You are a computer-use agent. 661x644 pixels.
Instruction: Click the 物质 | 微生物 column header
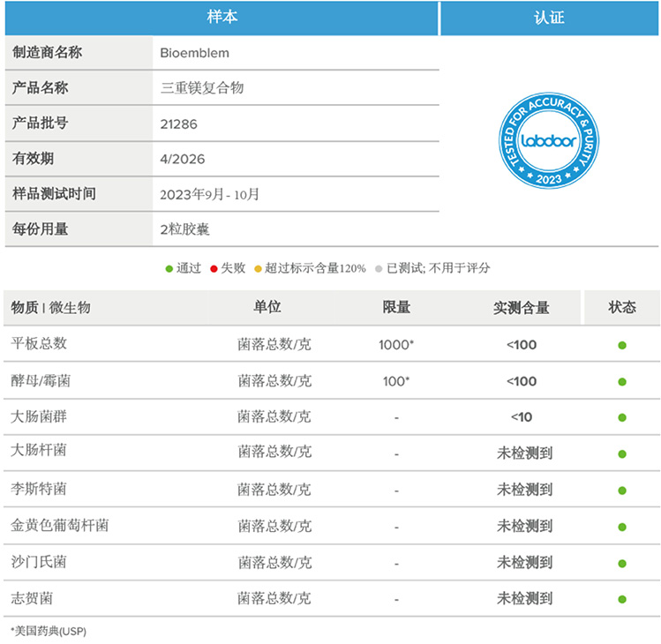pos(51,307)
